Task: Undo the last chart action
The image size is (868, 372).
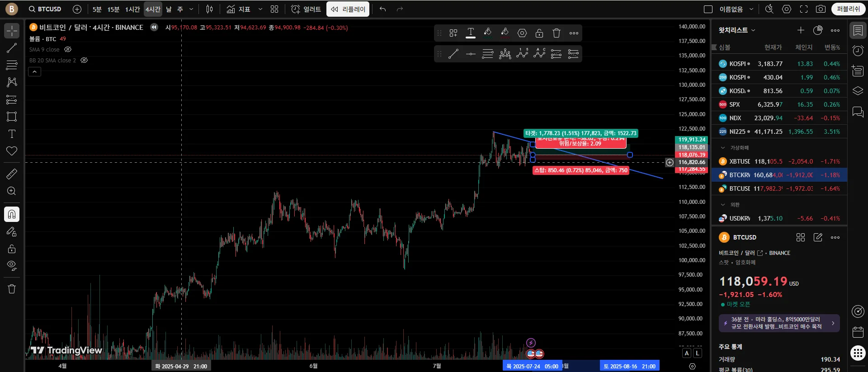Action: pyautogui.click(x=383, y=9)
